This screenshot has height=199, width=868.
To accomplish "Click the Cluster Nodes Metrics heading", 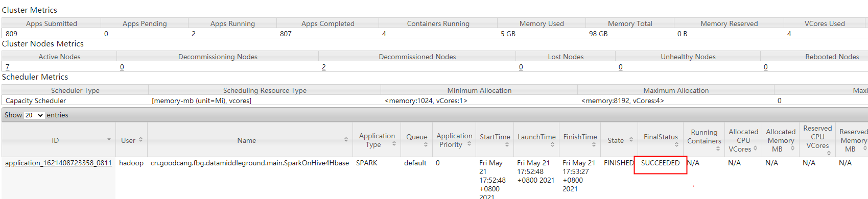I will (x=43, y=44).
